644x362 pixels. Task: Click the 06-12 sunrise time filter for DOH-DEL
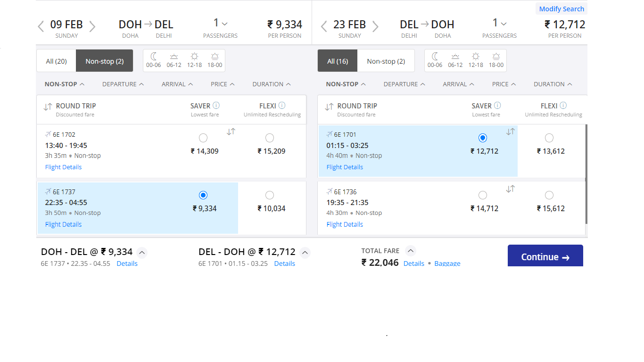coord(174,60)
